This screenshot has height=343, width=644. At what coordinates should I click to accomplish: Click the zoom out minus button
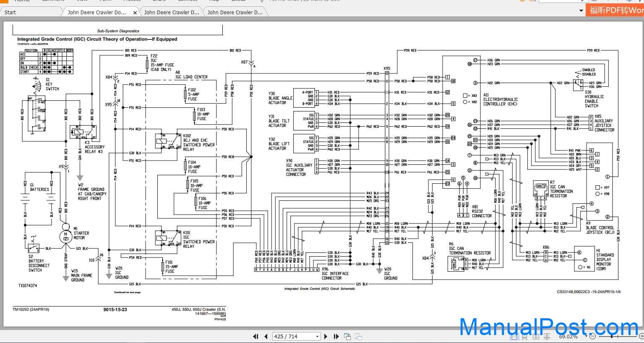(x=592, y=336)
